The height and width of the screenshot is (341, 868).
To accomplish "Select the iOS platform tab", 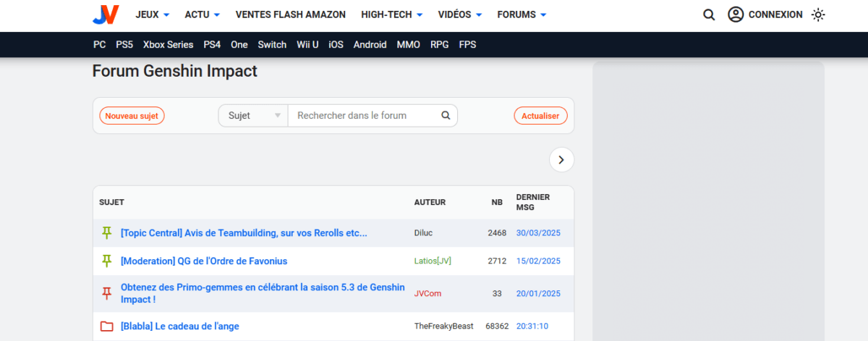I will point(336,45).
